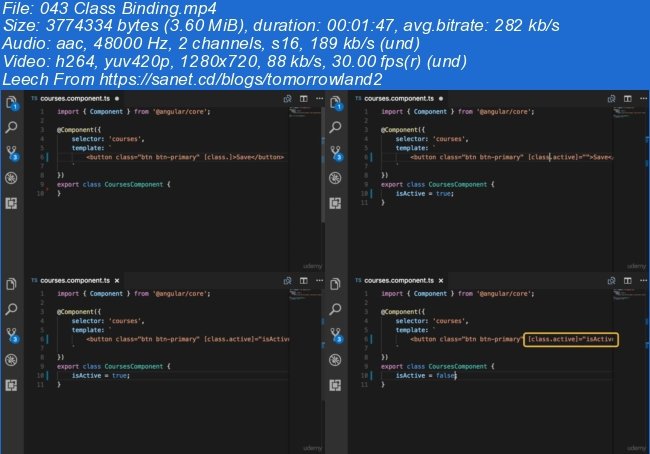Click '[class.]>Save</button>' code text

coord(244,157)
